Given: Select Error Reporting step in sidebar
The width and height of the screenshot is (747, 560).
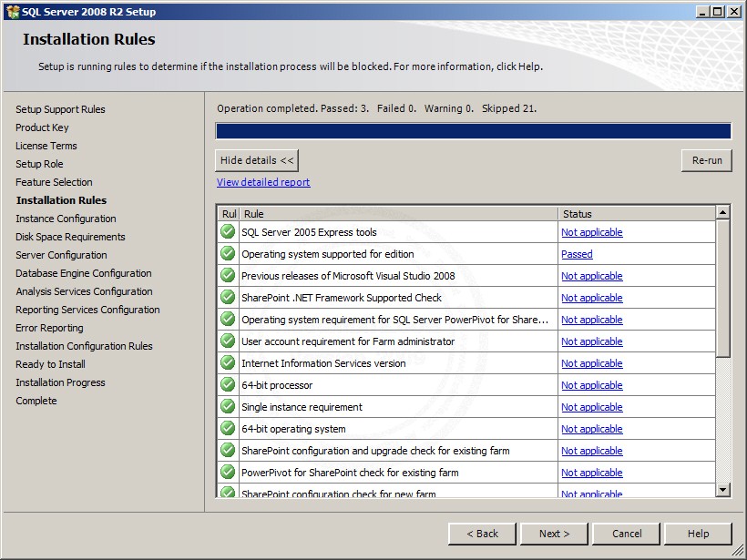Looking at the screenshot, I should (49, 328).
